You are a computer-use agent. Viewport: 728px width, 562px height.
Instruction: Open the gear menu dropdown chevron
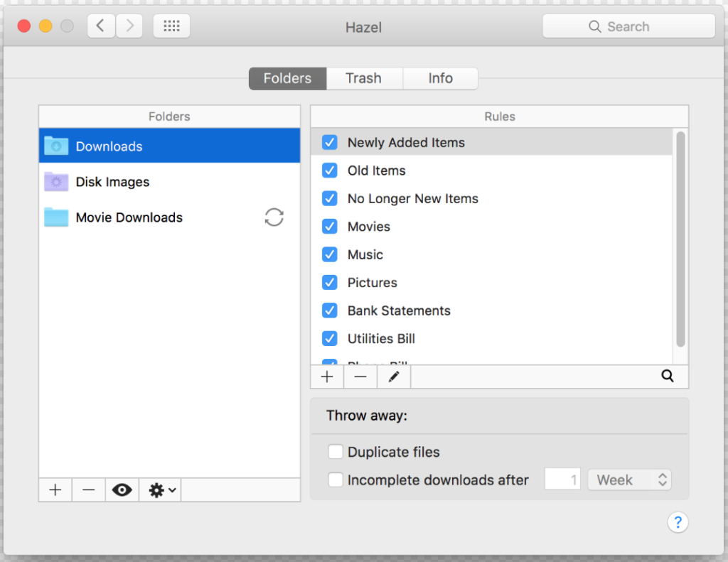coord(168,490)
